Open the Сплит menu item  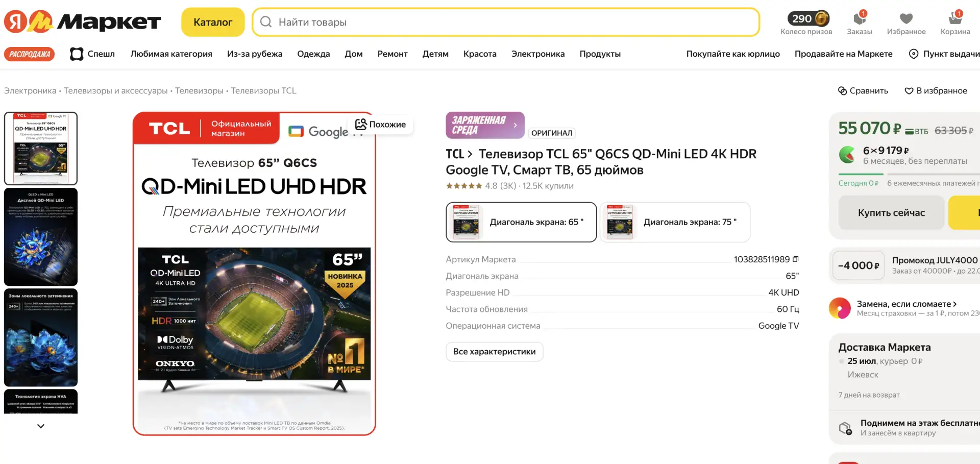(92, 54)
